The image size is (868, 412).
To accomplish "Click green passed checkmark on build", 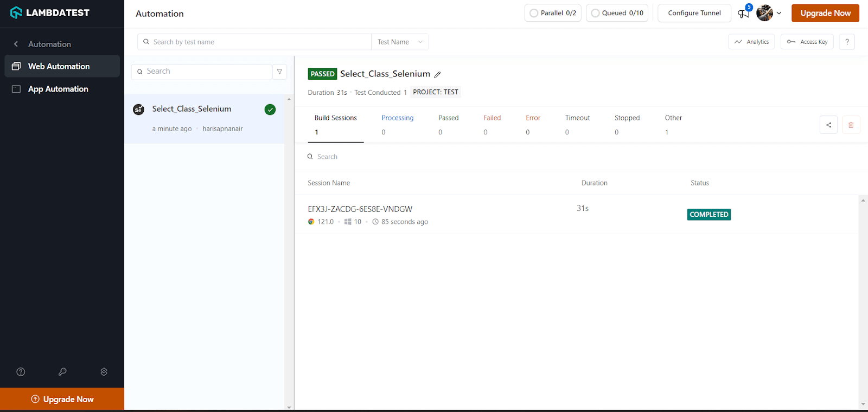I will (270, 110).
